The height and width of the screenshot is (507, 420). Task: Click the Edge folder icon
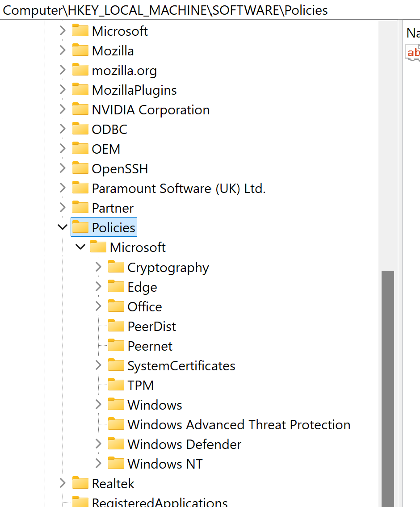[116, 286]
